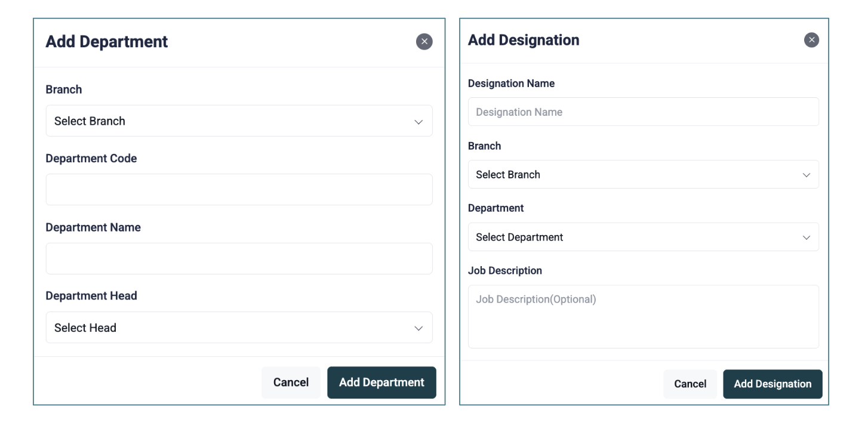
Task: Cancel the Add Designation dialog
Action: (690, 384)
